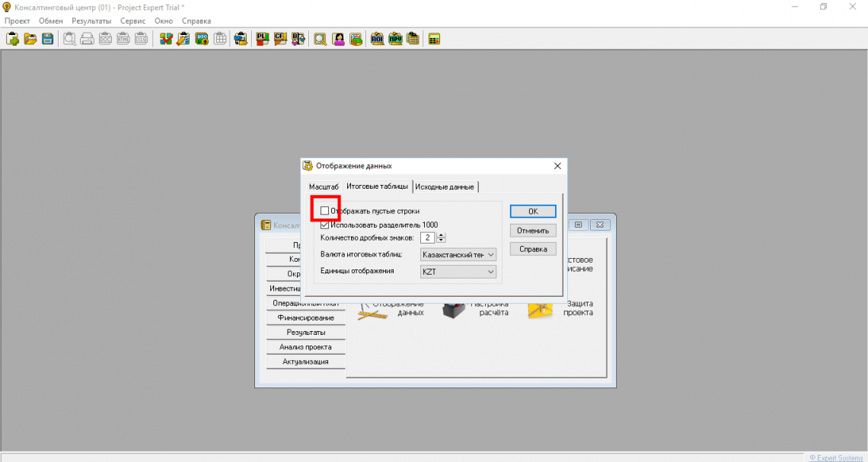868x462 pixels.
Task: Enable 'Отображать пустые строки' checkbox
Action: (325, 211)
